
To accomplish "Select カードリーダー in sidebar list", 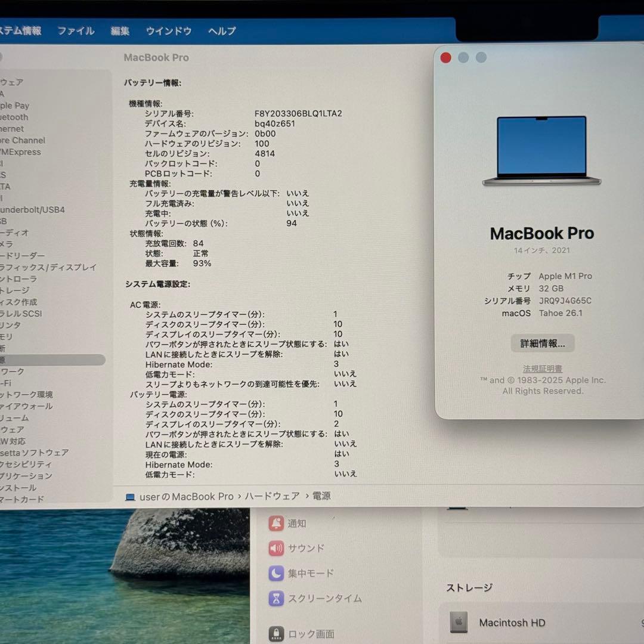I will pyautogui.click(x=23, y=255).
